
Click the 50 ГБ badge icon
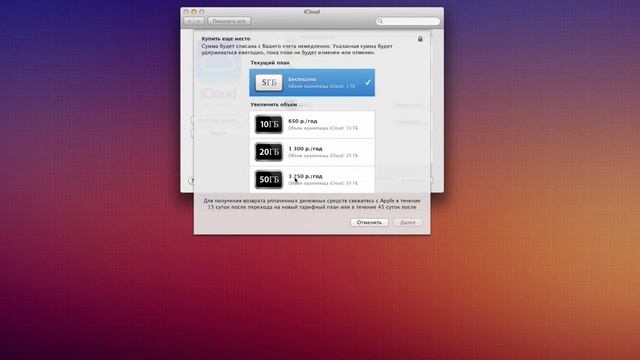269,180
